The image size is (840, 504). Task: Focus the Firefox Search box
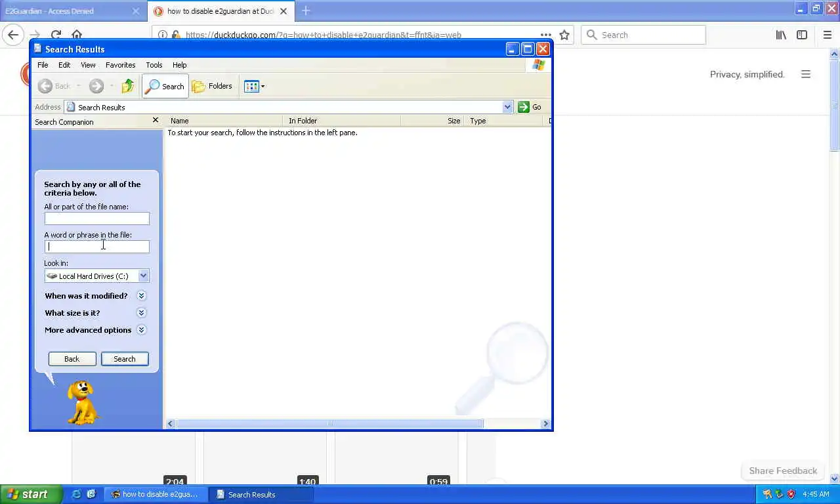point(643,35)
